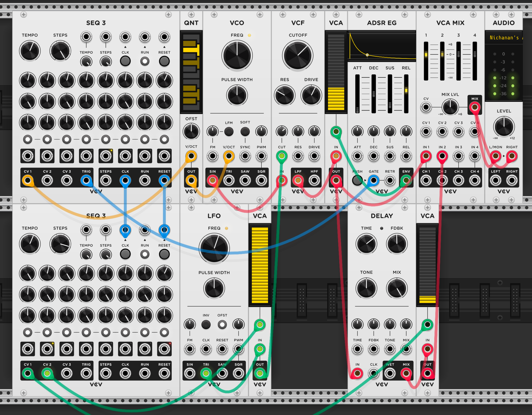Click the ADSR SUS slider
Image resolution: width=532 pixels, height=415 pixels.
[x=390, y=94]
